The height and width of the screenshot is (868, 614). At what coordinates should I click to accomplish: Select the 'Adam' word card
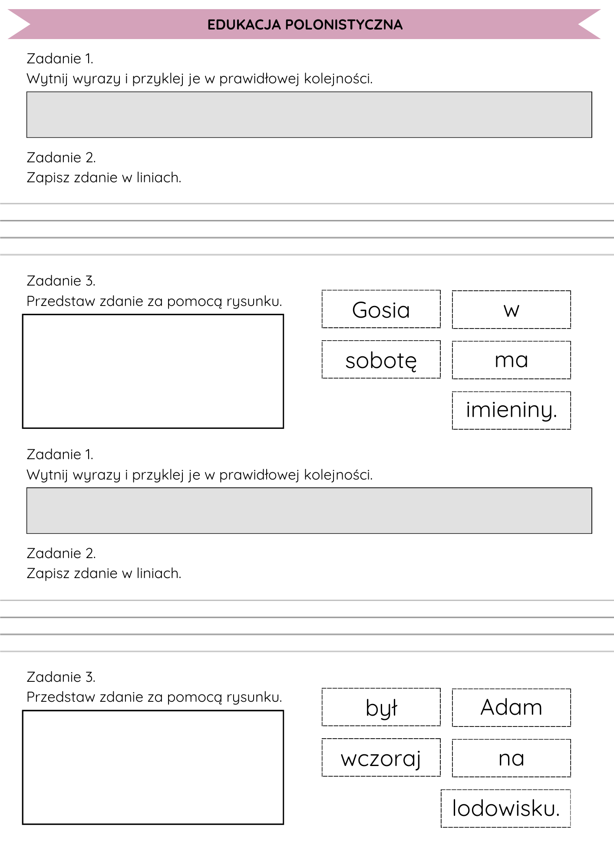511,708
